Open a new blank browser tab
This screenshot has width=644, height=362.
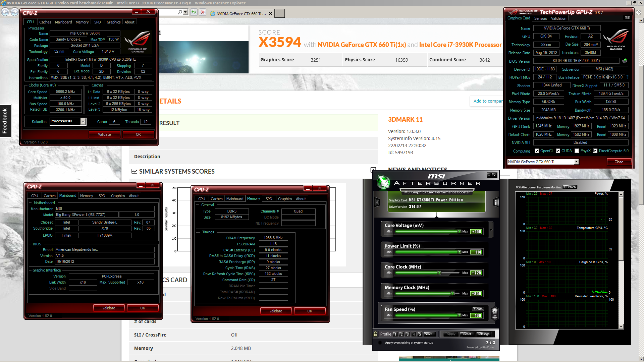[279, 13]
